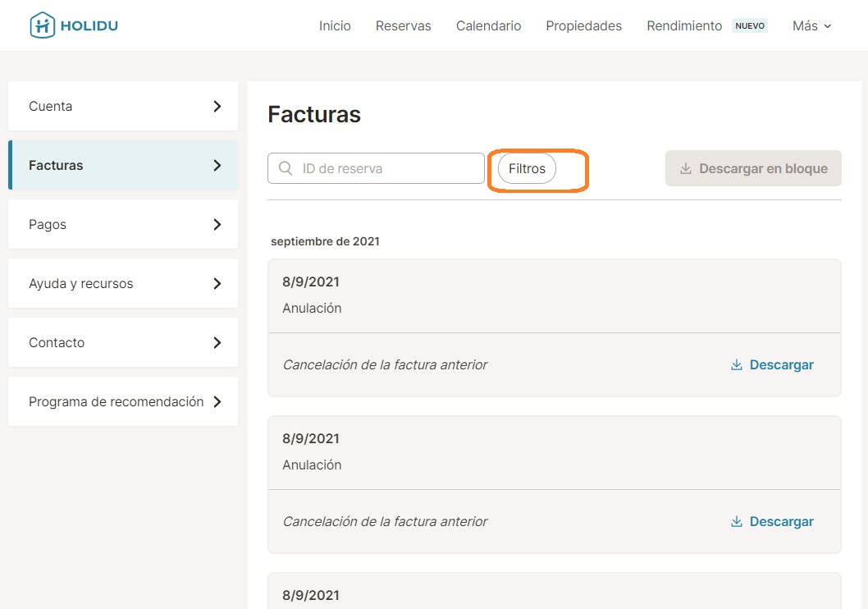Click the Holidu house logo icon
The image size is (868, 609).
pyautogui.click(x=42, y=25)
